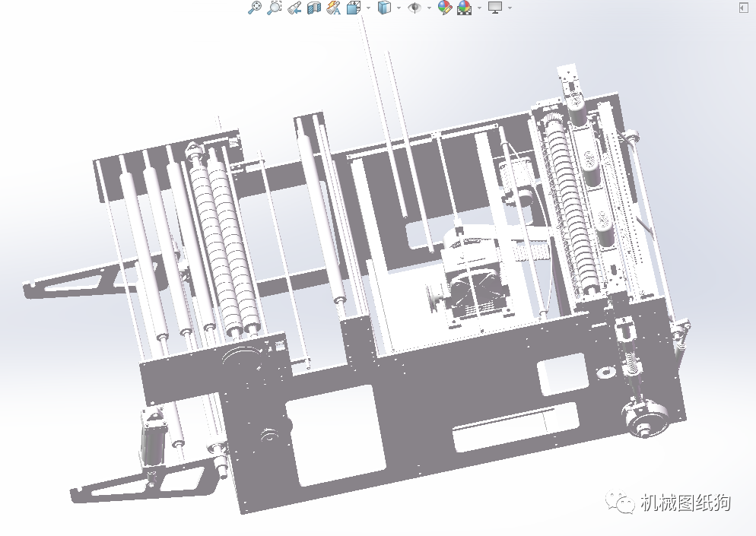Toggle the Section View tool
The width and height of the screenshot is (756, 536).
click(314, 8)
